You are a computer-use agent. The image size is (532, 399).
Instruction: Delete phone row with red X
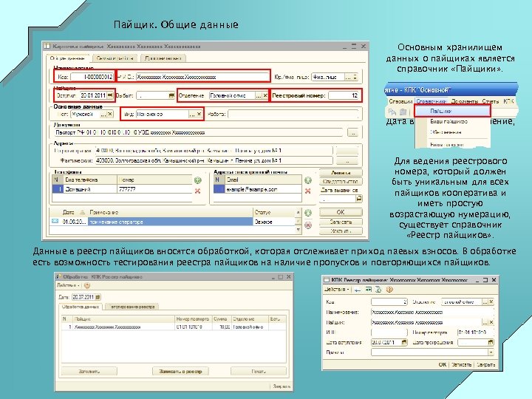[198, 191]
